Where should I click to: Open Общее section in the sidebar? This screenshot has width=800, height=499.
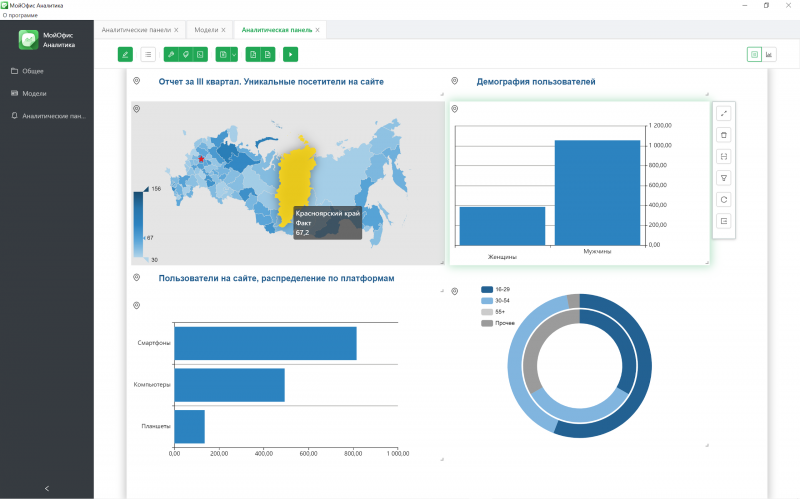tap(32, 71)
